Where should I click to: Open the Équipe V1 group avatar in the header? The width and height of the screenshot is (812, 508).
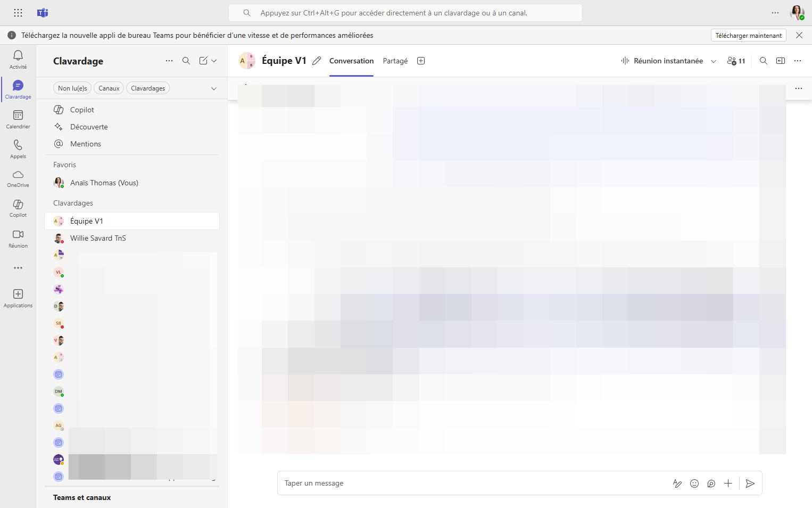[x=247, y=61]
